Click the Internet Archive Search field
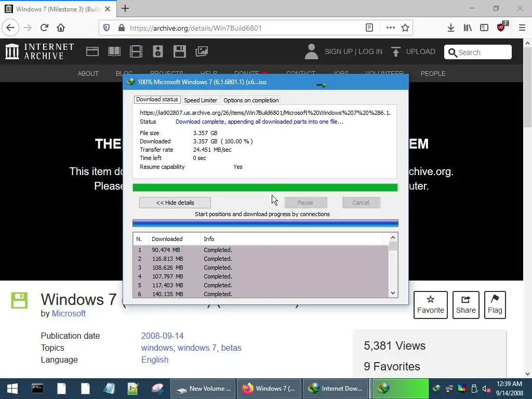532x399 pixels. click(x=478, y=52)
